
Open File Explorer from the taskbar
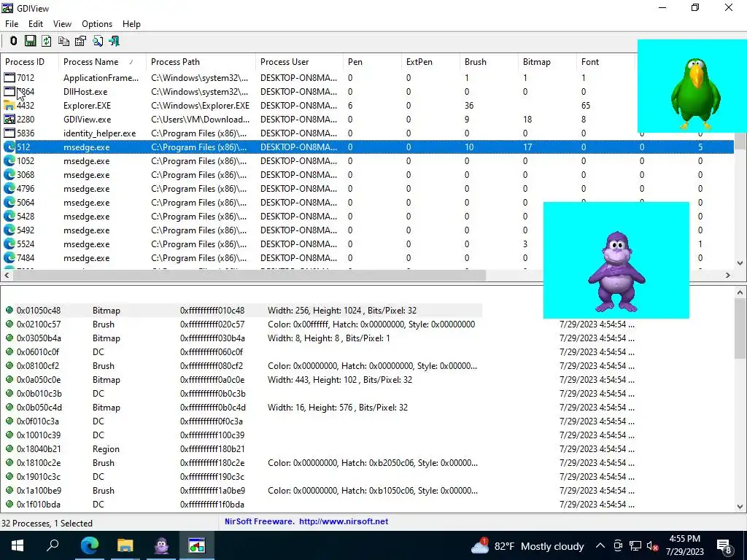point(125,545)
